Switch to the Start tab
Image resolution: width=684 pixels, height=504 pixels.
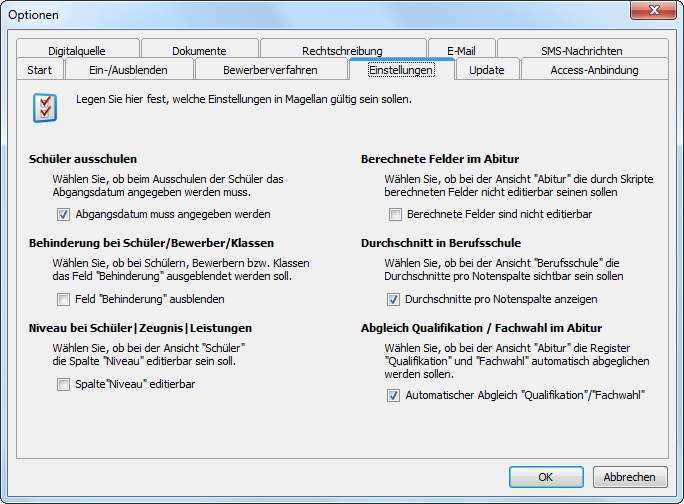click(40, 70)
